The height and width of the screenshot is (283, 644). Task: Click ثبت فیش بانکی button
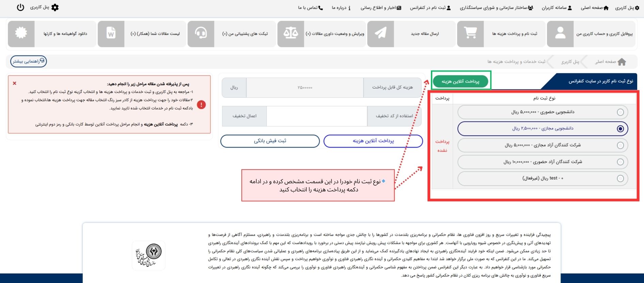(270, 141)
